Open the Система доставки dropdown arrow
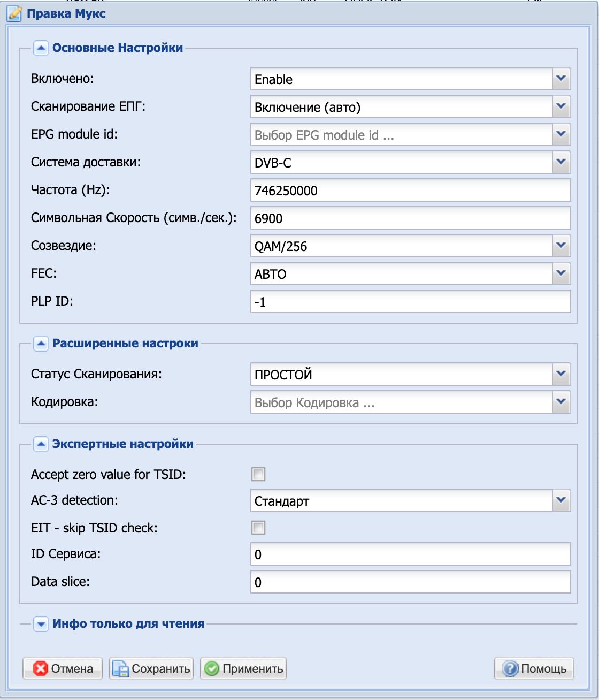 (x=561, y=162)
